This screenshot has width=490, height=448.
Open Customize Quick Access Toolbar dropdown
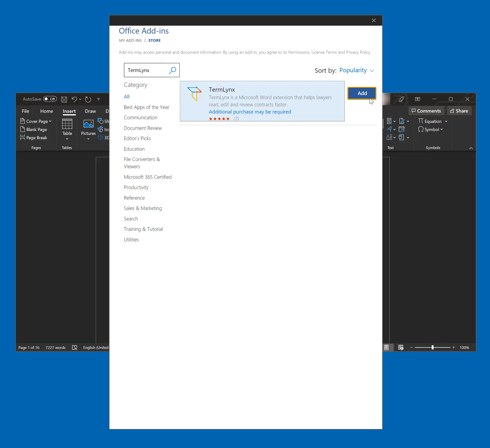pyautogui.click(x=98, y=99)
